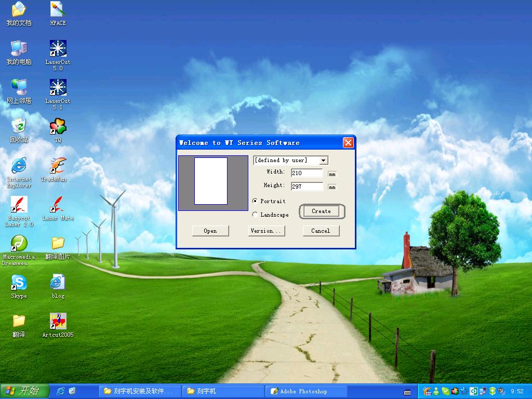Viewport: 532px width, 399px height.
Task: Click the Width input field
Action: click(307, 173)
